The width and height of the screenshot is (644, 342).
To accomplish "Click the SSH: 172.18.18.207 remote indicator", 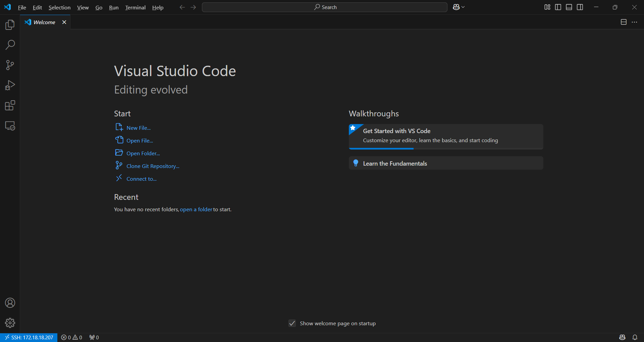I will pyautogui.click(x=29, y=337).
